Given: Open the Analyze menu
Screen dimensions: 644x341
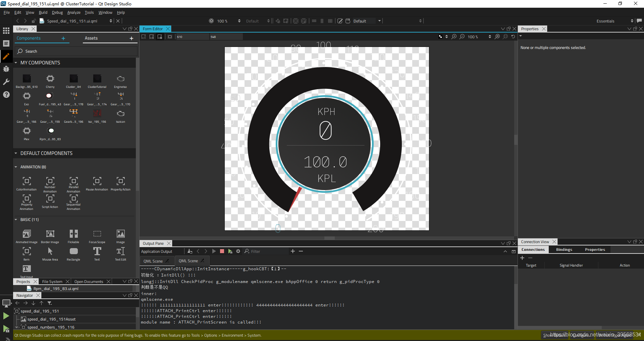Looking at the screenshot, I should tap(74, 12).
